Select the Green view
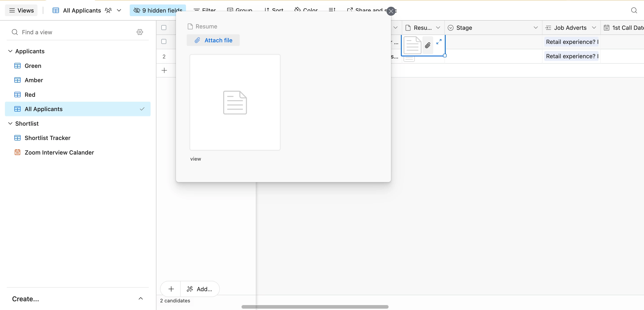 [x=33, y=66]
